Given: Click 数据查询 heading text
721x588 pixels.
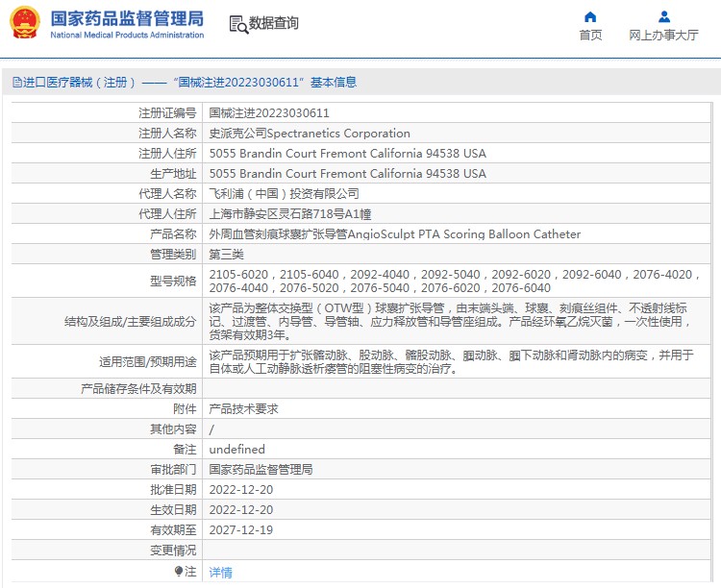Looking at the screenshot, I should 274,23.
